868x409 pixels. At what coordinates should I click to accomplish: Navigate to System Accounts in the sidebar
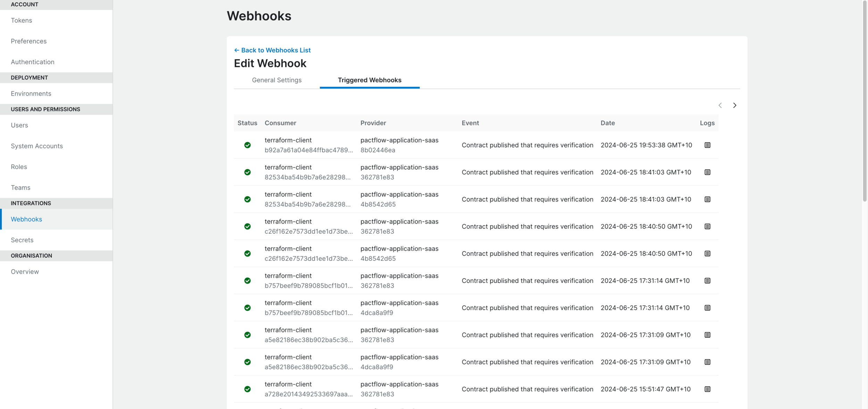[x=36, y=146]
